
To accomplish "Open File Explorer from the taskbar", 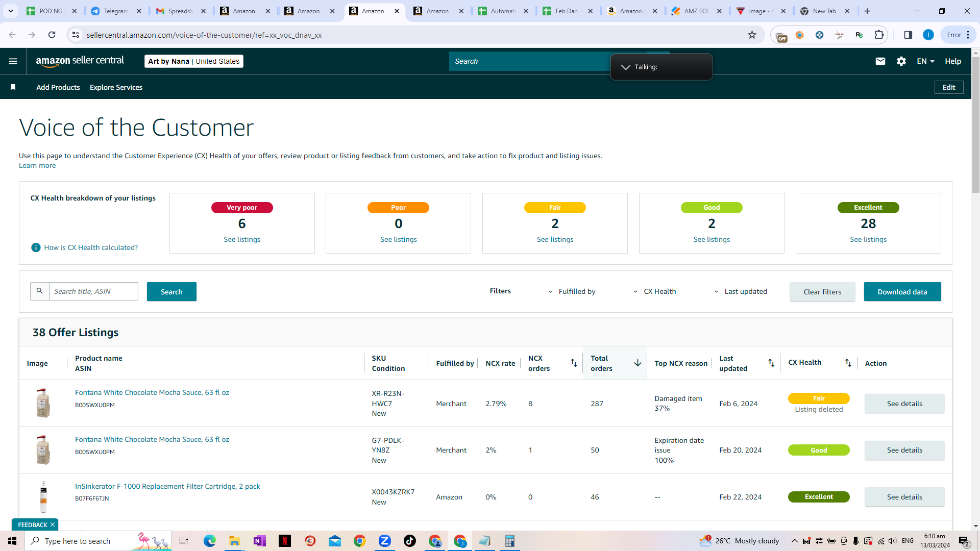I will [x=234, y=541].
